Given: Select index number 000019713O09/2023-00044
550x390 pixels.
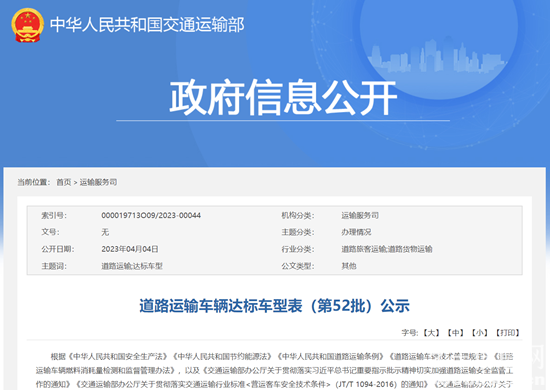Looking at the screenshot, I should (151, 215).
